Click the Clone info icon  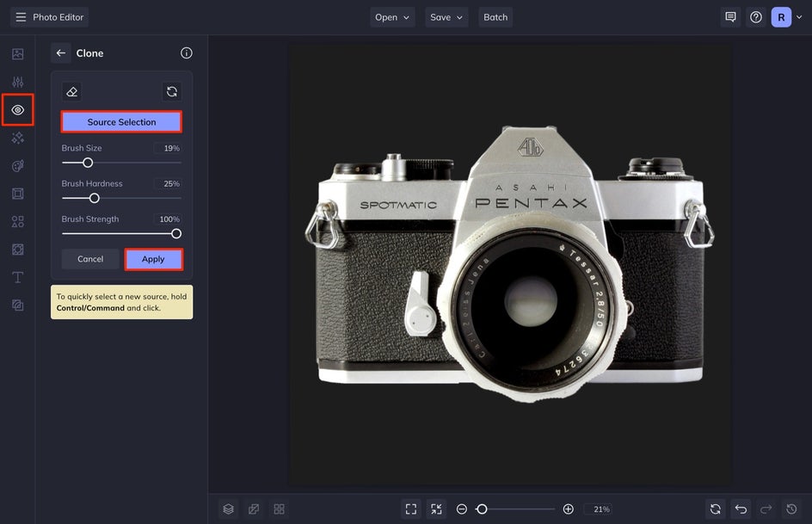(187, 53)
